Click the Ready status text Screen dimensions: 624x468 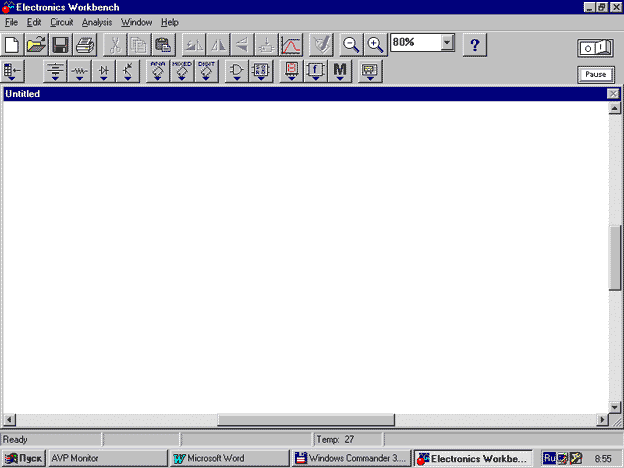pos(15,440)
